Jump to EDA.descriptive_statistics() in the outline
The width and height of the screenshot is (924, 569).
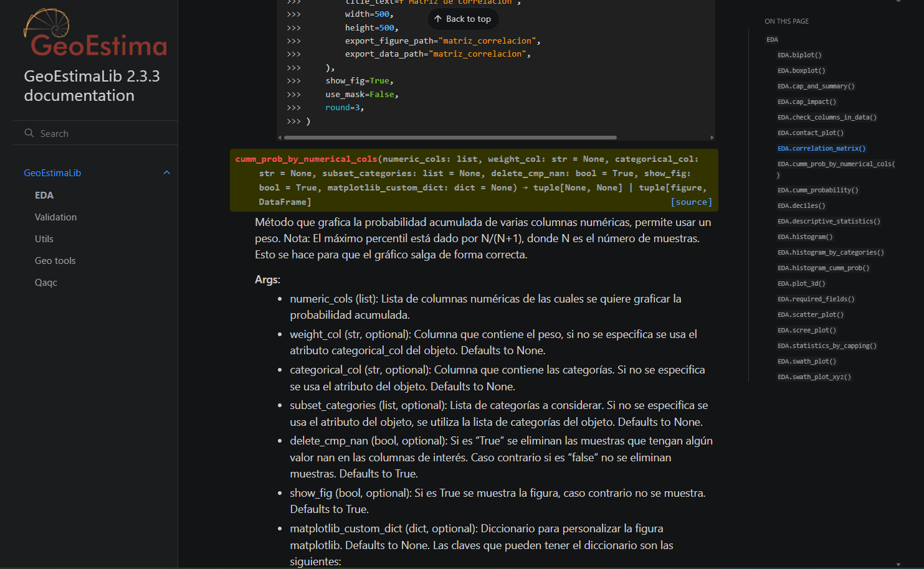click(x=829, y=221)
